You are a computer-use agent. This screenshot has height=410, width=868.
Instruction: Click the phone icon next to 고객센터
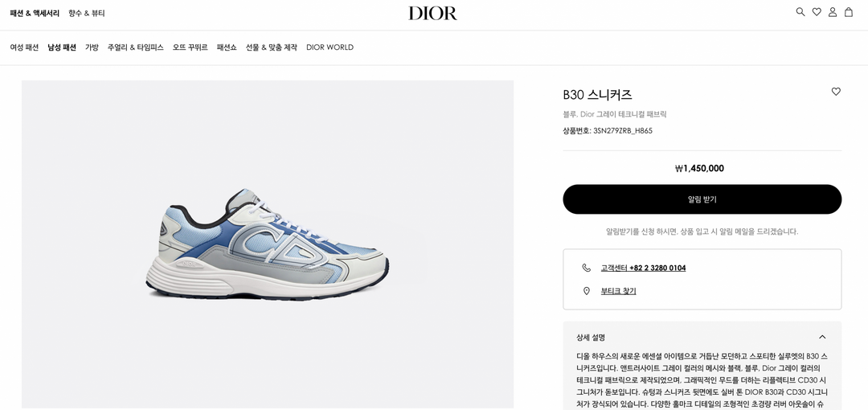586,269
